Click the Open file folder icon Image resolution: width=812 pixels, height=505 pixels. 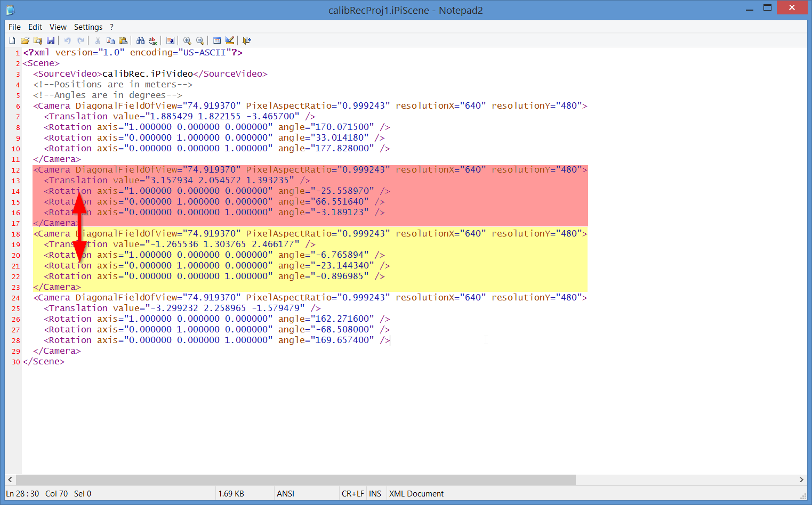click(25, 40)
